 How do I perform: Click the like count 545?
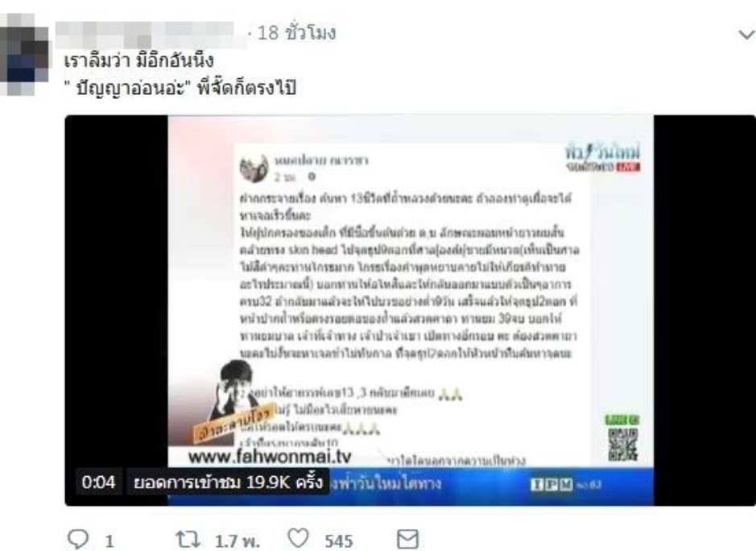[338, 541]
